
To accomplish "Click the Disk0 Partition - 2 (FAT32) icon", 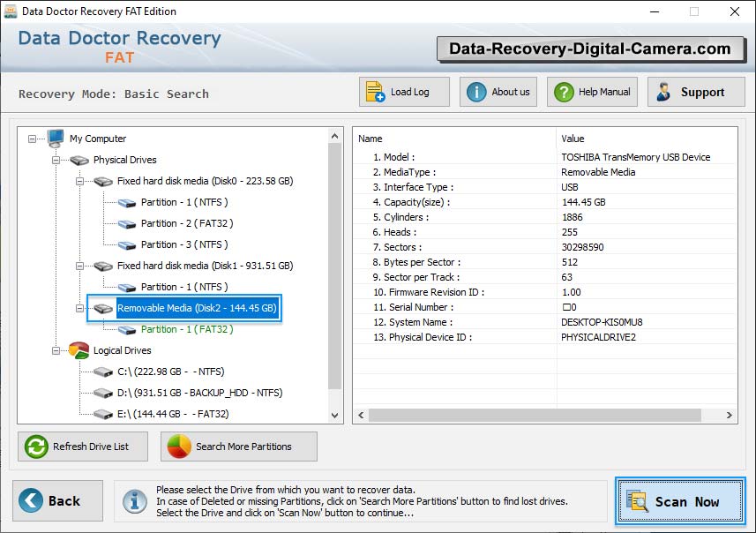I will 127,224.
